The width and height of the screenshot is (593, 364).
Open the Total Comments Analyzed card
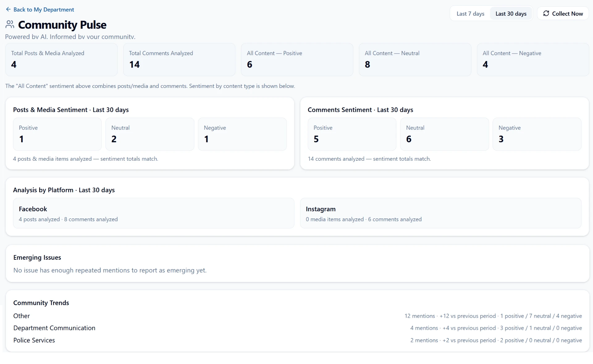pyautogui.click(x=179, y=60)
